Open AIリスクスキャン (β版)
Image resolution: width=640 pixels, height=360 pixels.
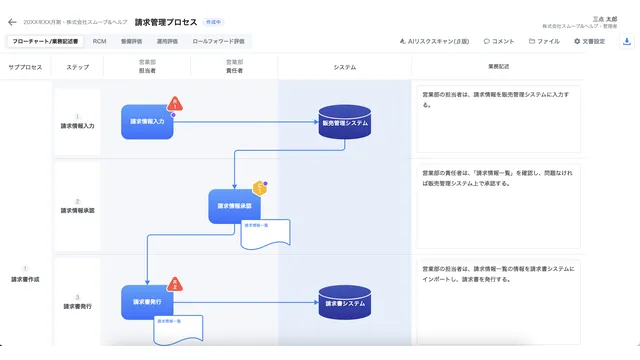coord(434,41)
